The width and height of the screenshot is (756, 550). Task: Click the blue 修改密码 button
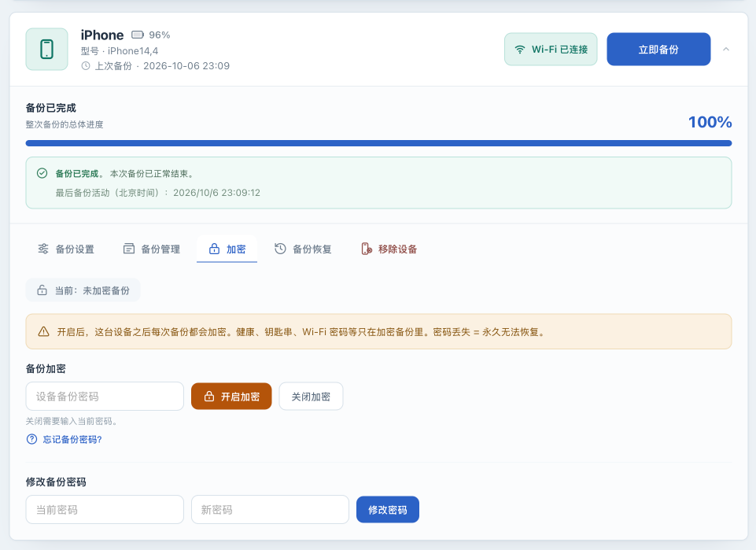pyautogui.click(x=388, y=510)
